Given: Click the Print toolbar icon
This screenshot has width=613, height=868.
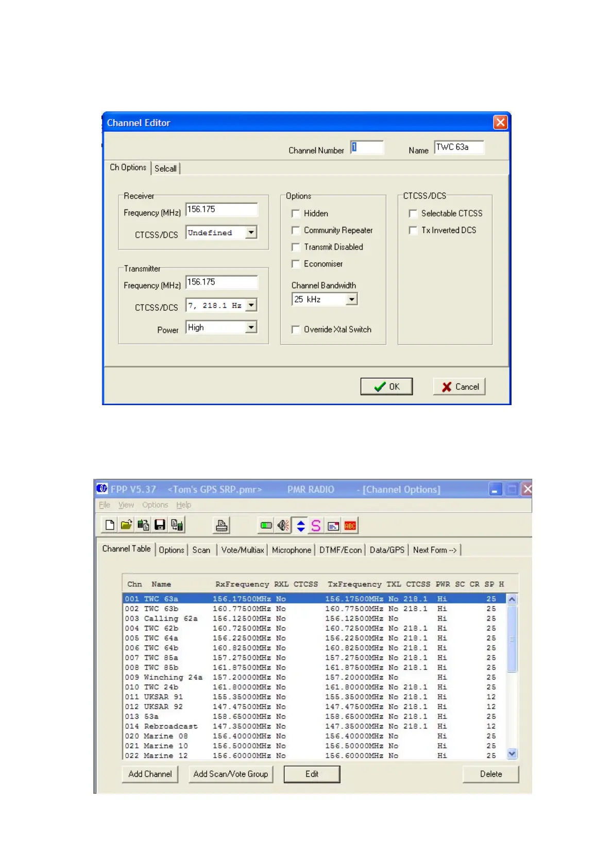Looking at the screenshot, I should [222, 525].
